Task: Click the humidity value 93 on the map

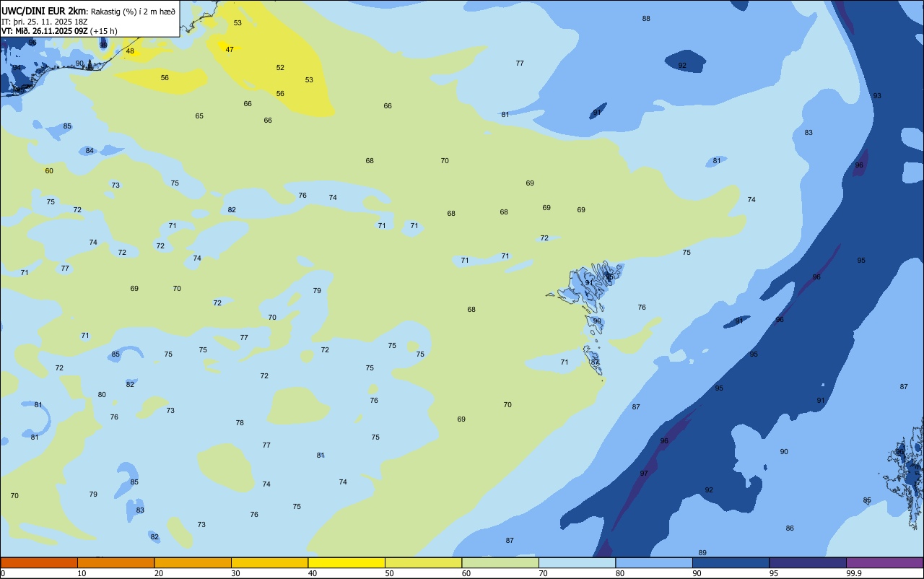Action: point(877,96)
